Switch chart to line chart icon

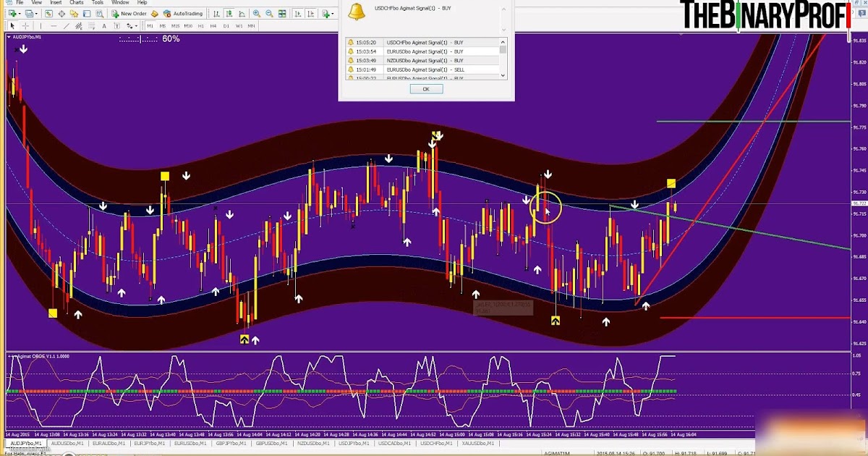(x=242, y=13)
